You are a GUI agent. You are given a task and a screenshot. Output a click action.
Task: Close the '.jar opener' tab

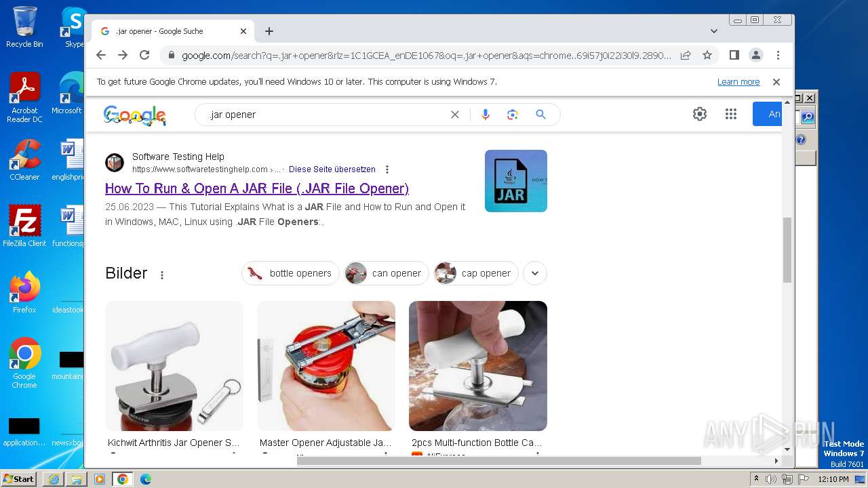pyautogui.click(x=243, y=31)
